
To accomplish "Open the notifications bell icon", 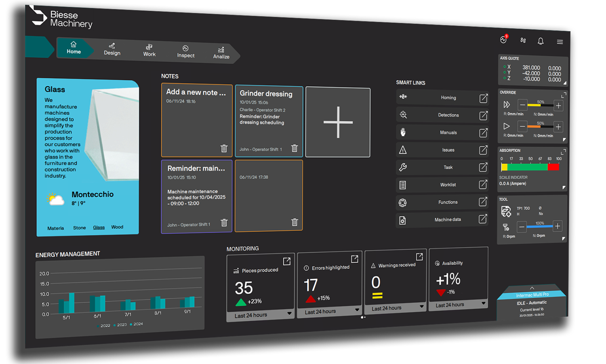I will [541, 41].
